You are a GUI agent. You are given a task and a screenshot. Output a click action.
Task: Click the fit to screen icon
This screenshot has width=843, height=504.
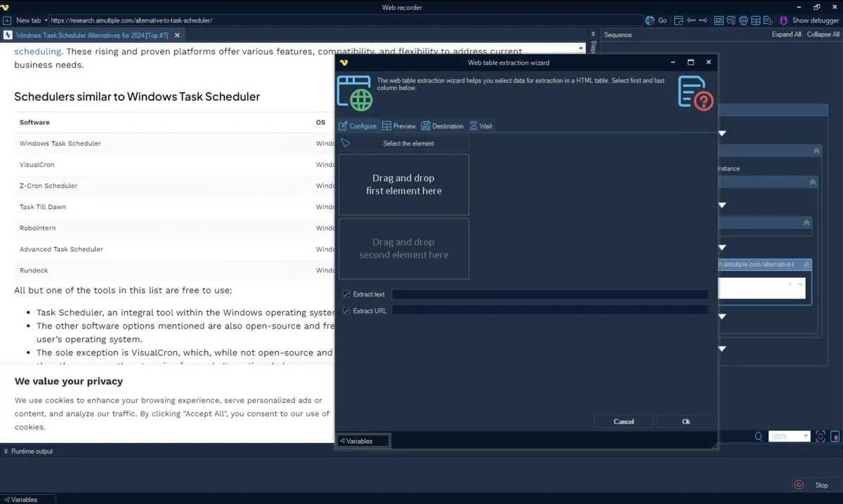tap(820, 437)
